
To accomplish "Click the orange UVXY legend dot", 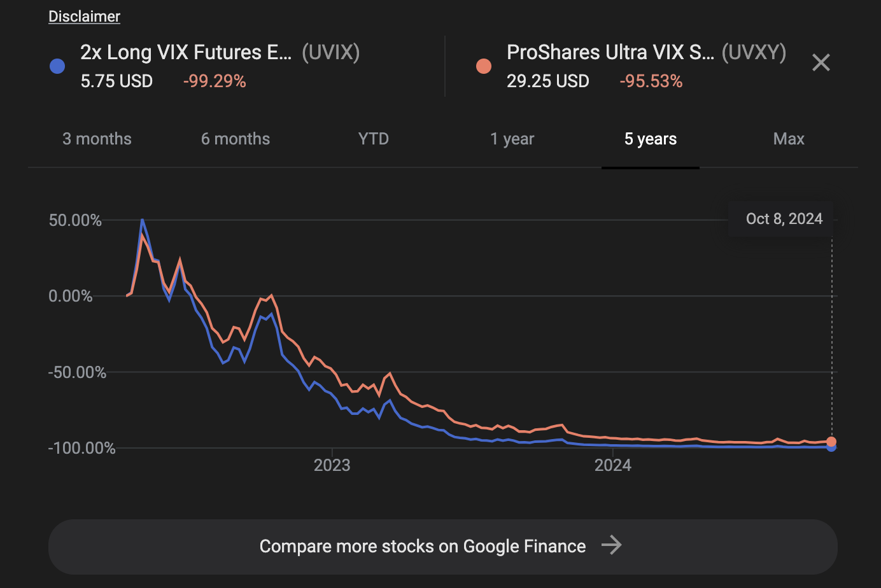I will point(484,66).
